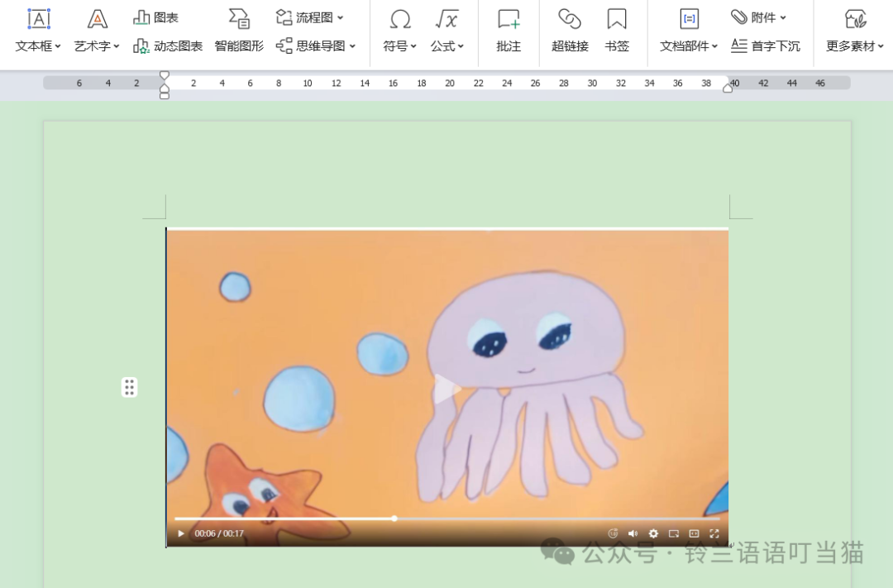Screen dimensions: 893x588
Task: Open video settings gear icon
Action: [x=653, y=534]
